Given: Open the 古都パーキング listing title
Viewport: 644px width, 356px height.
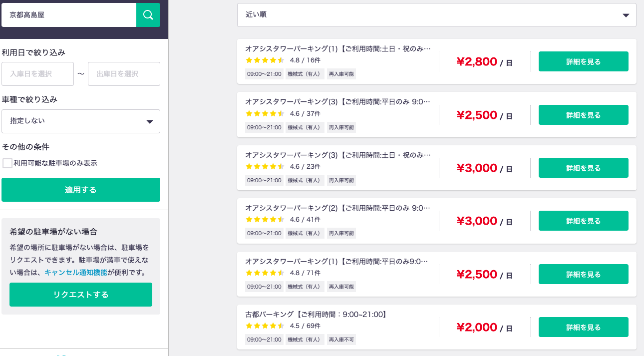Looking at the screenshot, I should click(x=317, y=314).
